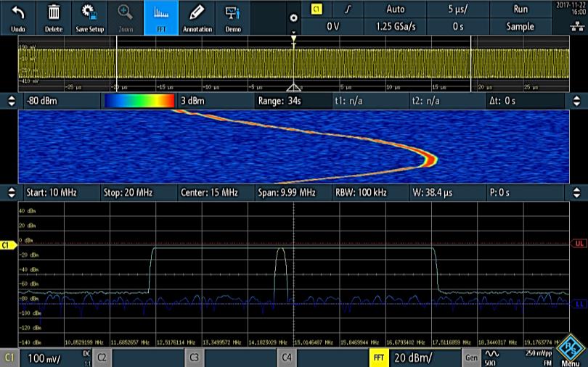Toggle channel C3 on

(x=195, y=358)
